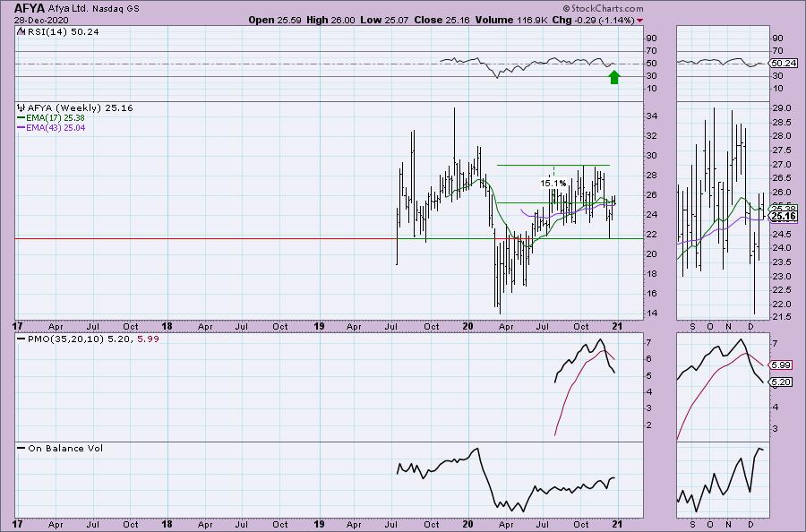This screenshot has height=532, width=806.
Task: Click the Open 25.59 value
Action: pyautogui.click(x=276, y=20)
